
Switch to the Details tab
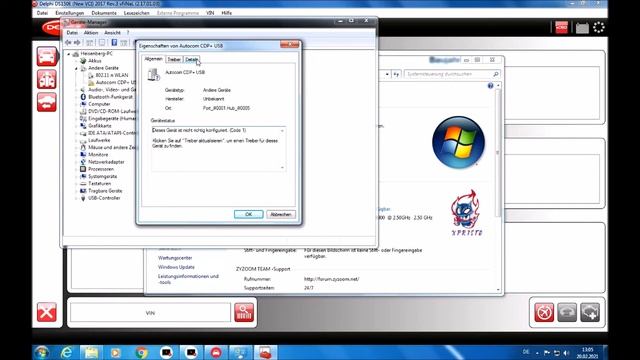[191, 60]
